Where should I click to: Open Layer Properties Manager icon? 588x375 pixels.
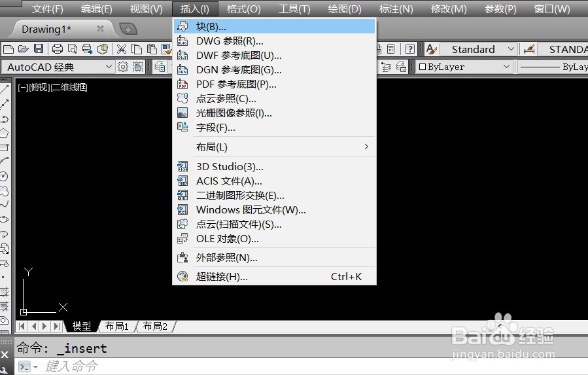point(160,67)
